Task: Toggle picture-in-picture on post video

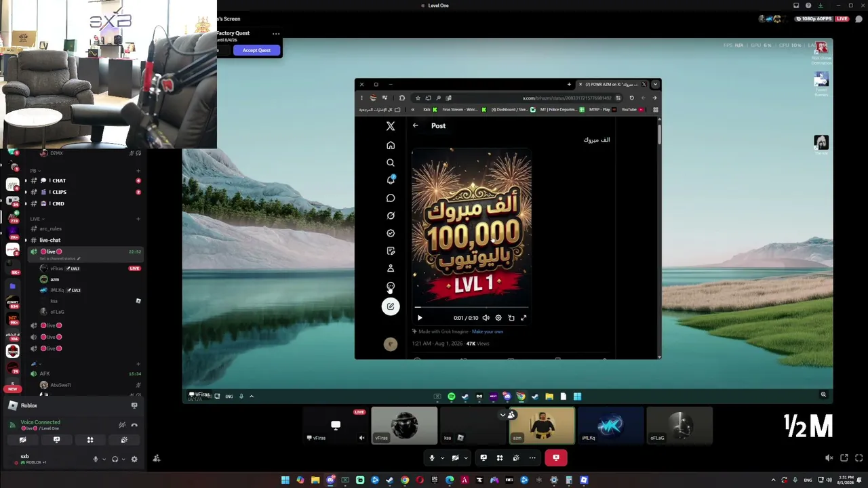Action: 511,318
